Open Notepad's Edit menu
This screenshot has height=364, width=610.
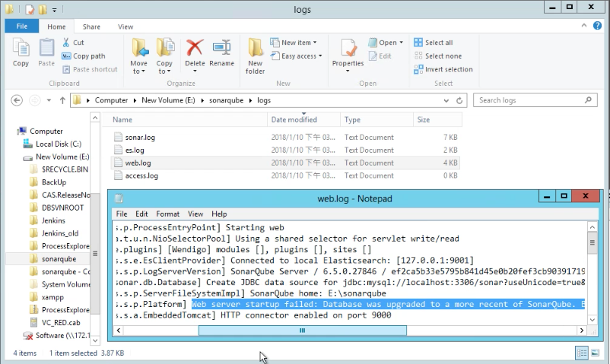click(141, 214)
